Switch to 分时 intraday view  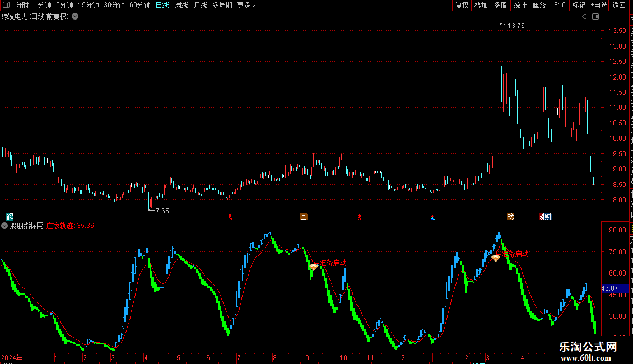pyautogui.click(x=22, y=5)
